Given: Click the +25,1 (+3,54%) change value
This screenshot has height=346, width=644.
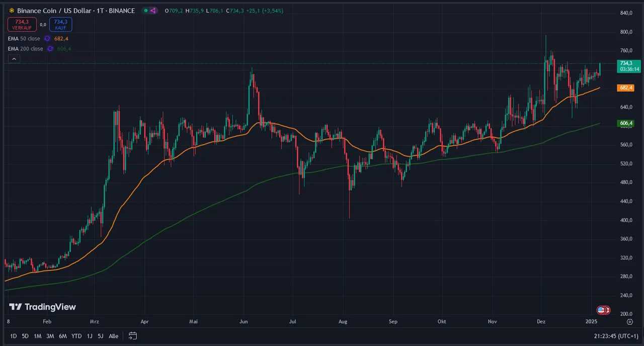Looking at the screenshot, I should point(265,11).
